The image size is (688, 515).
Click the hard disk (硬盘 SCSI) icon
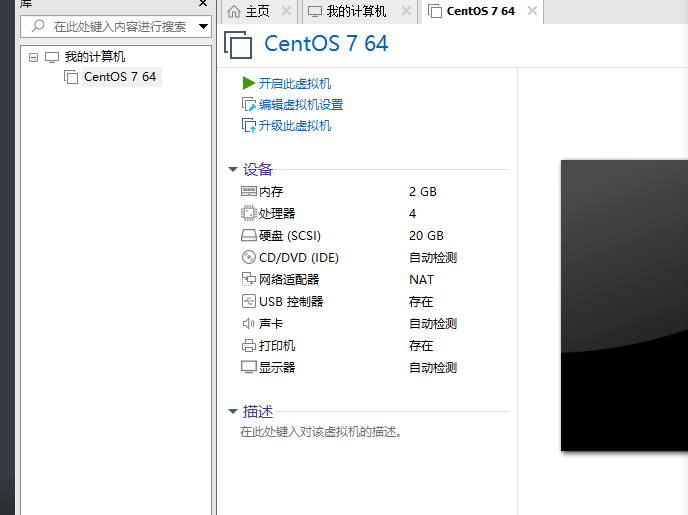click(249, 236)
